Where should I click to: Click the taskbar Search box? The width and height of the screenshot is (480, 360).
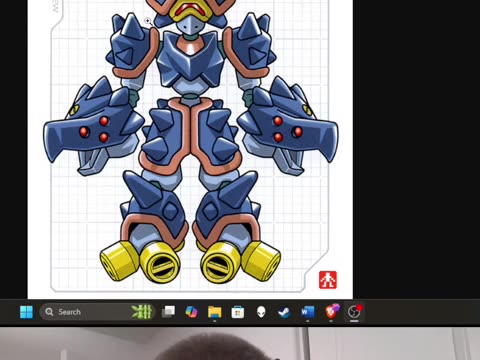pyautogui.click(x=97, y=312)
